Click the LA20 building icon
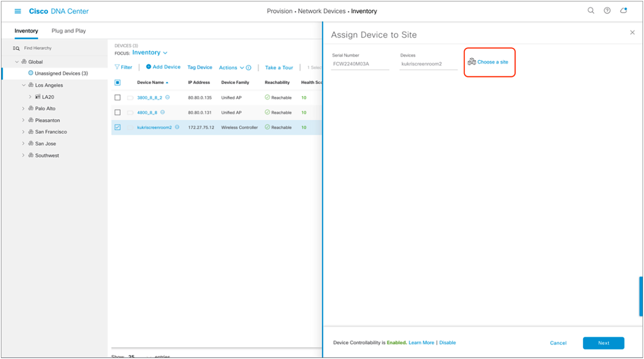Image resolution: width=644 pixels, height=359 pixels. (x=38, y=97)
